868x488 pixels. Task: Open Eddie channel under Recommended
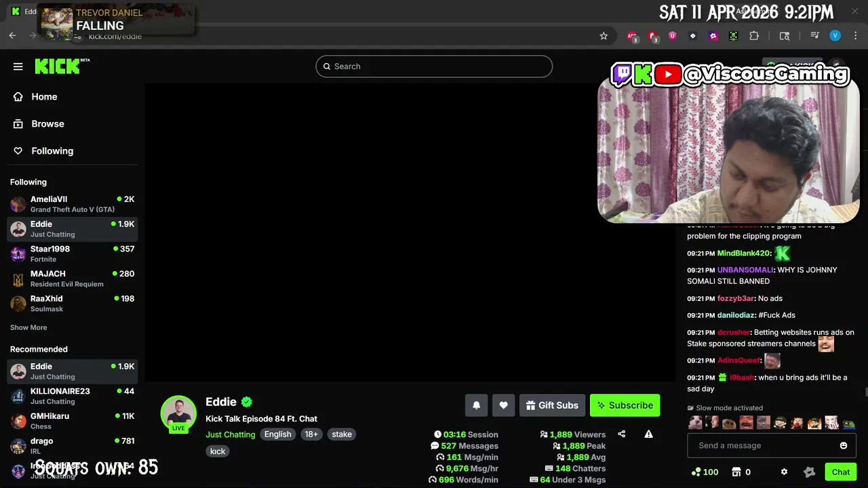point(72,371)
